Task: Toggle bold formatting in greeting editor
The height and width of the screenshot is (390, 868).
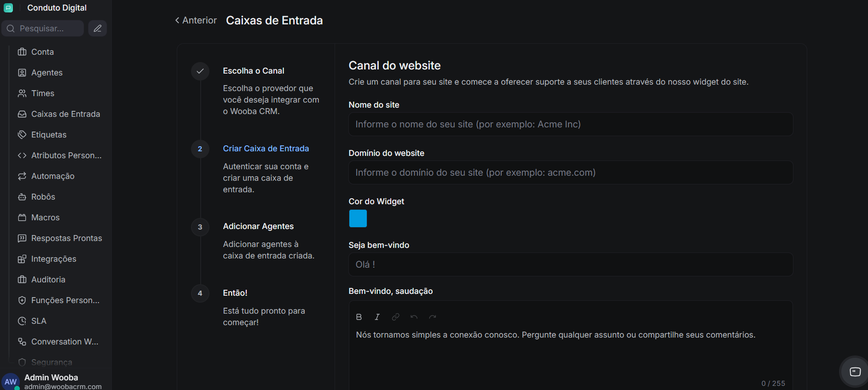Action: (x=359, y=317)
